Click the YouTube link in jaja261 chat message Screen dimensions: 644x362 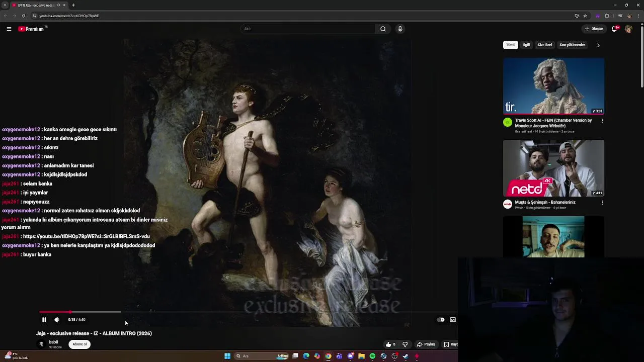pyautogui.click(x=86, y=236)
